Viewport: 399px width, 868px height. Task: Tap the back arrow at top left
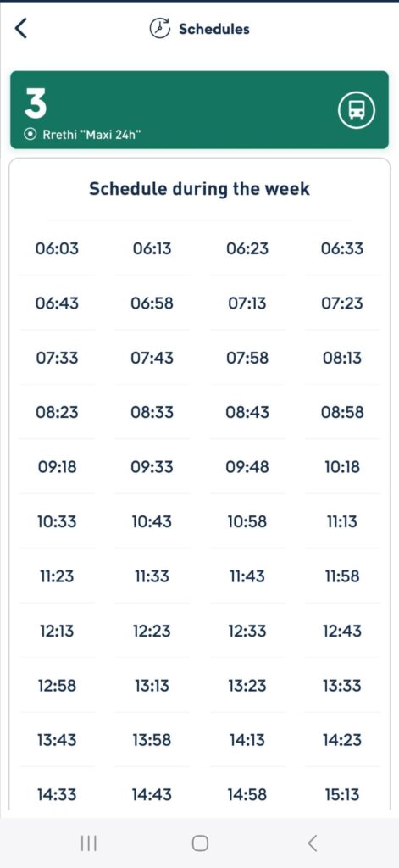[20, 28]
